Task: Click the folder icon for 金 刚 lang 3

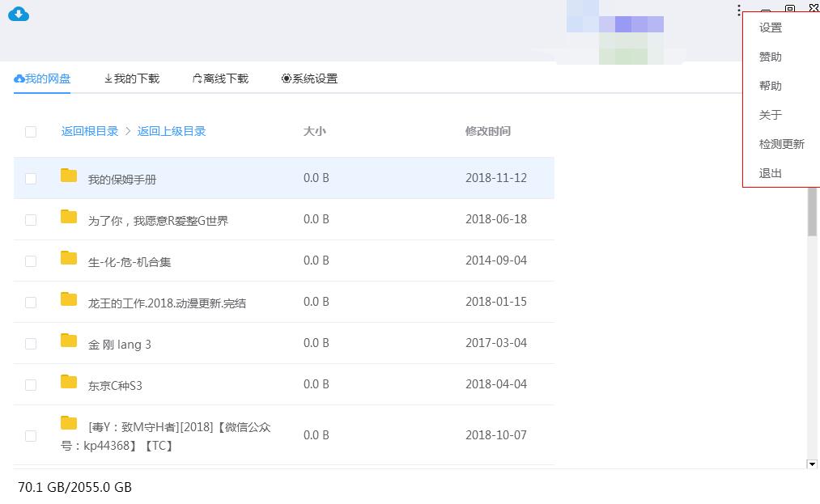Action: pyautogui.click(x=69, y=341)
